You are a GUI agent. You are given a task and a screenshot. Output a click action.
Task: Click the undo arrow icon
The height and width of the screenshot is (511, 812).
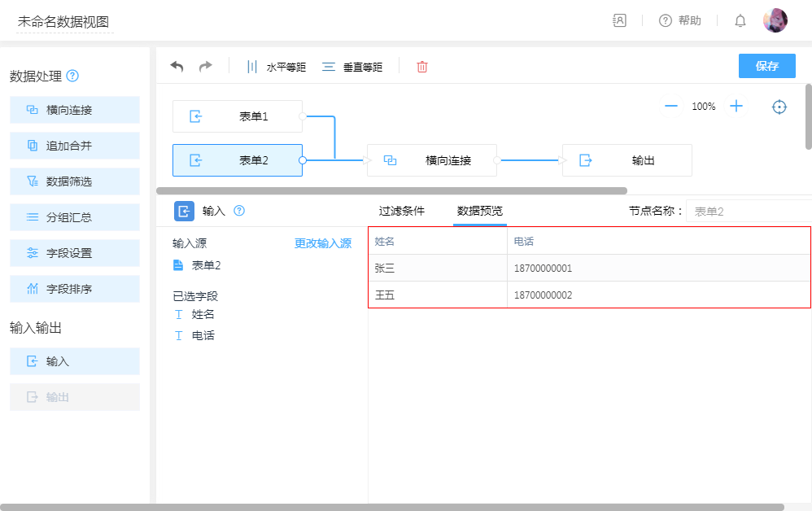[x=177, y=67]
